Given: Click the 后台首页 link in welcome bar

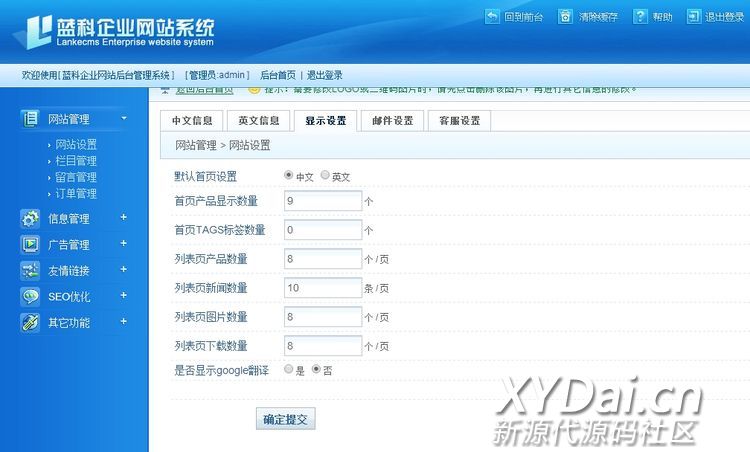Looking at the screenshot, I should click(278, 75).
